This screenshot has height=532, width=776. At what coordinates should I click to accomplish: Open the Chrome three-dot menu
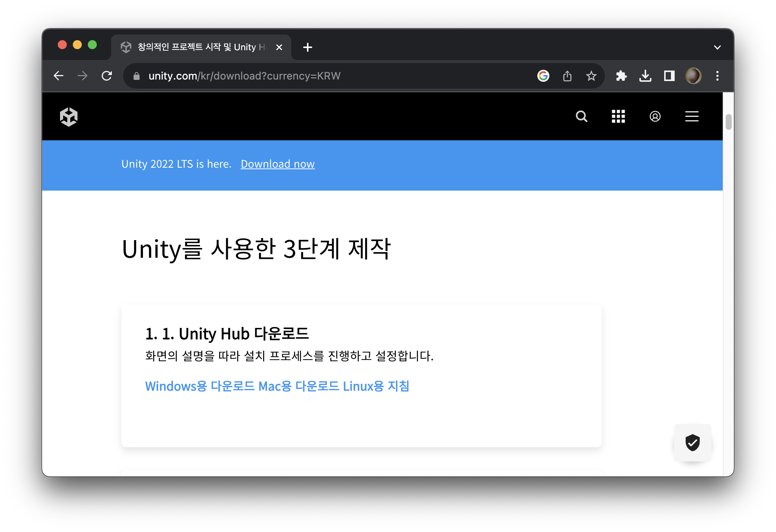coord(717,76)
